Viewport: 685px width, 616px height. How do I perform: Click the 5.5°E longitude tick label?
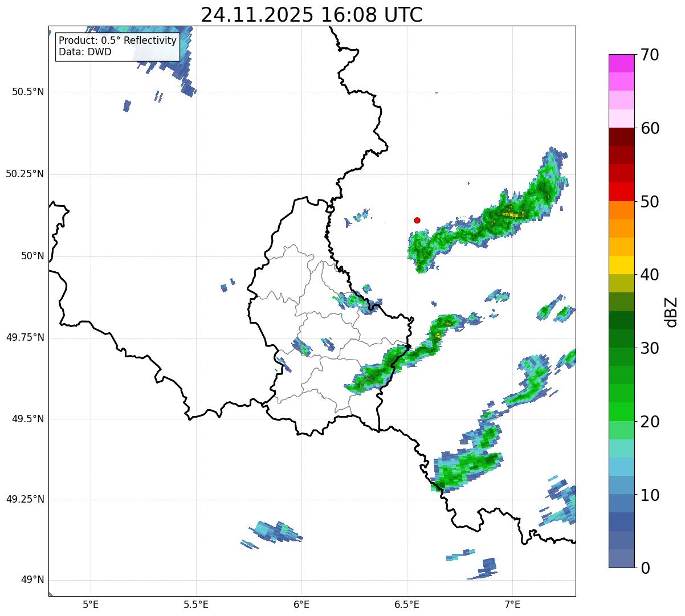(196, 604)
